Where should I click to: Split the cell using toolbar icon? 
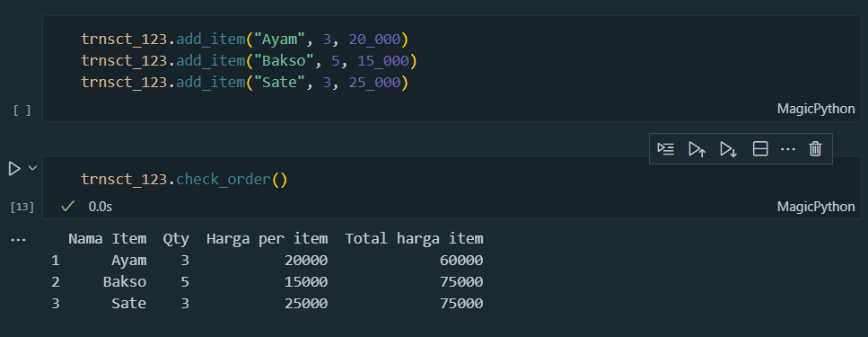pyautogui.click(x=760, y=148)
